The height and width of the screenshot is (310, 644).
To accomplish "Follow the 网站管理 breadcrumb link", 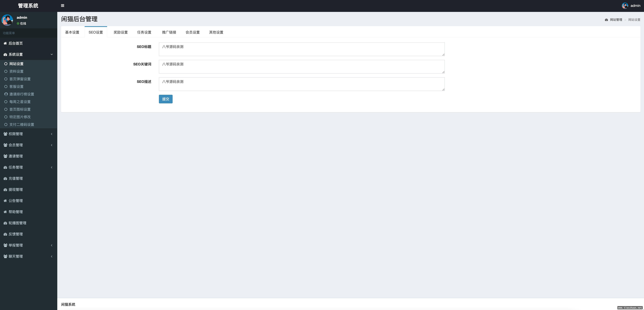I will pyautogui.click(x=616, y=20).
